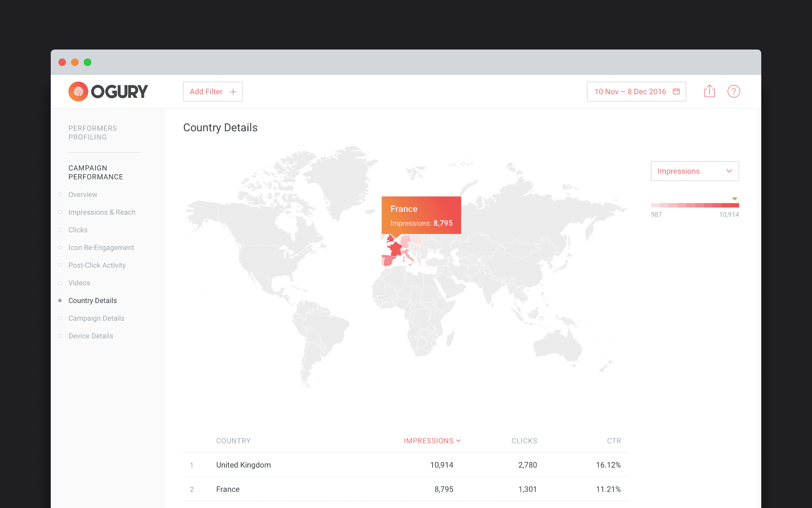Screen dimensions: 812x508
Task: Sort table by Country column header
Action: coord(233,441)
